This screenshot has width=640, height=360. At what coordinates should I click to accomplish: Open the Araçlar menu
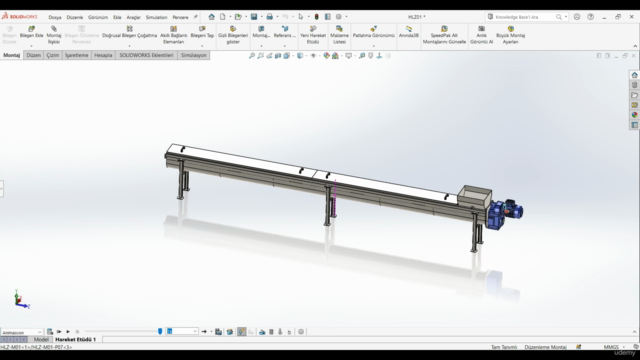coord(133,17)
